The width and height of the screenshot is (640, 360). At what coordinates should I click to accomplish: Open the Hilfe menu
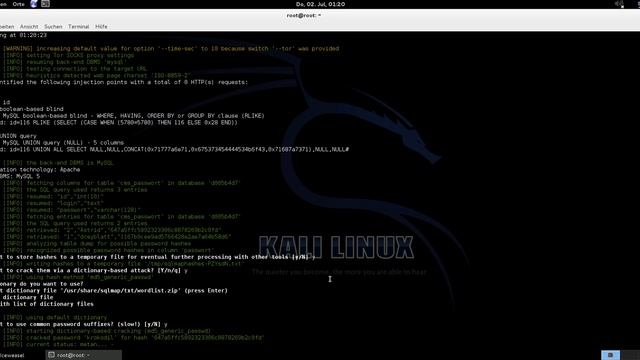101,27
